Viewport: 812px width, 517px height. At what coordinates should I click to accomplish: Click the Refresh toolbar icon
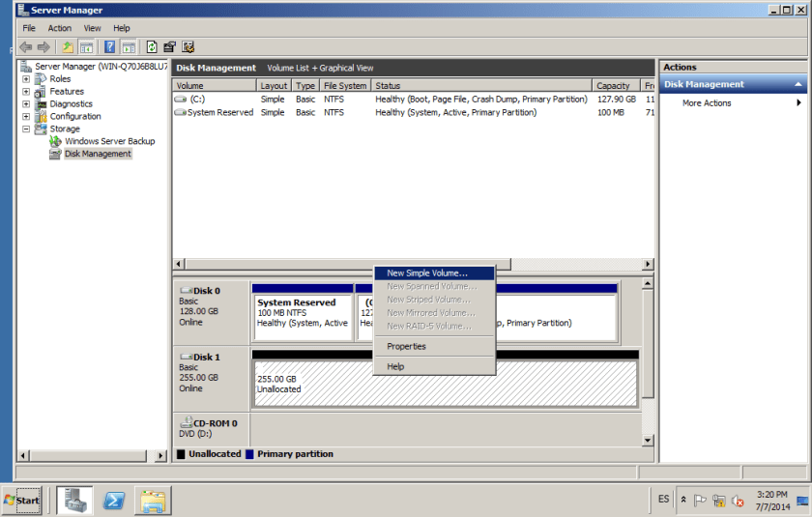tap(152, 46)
